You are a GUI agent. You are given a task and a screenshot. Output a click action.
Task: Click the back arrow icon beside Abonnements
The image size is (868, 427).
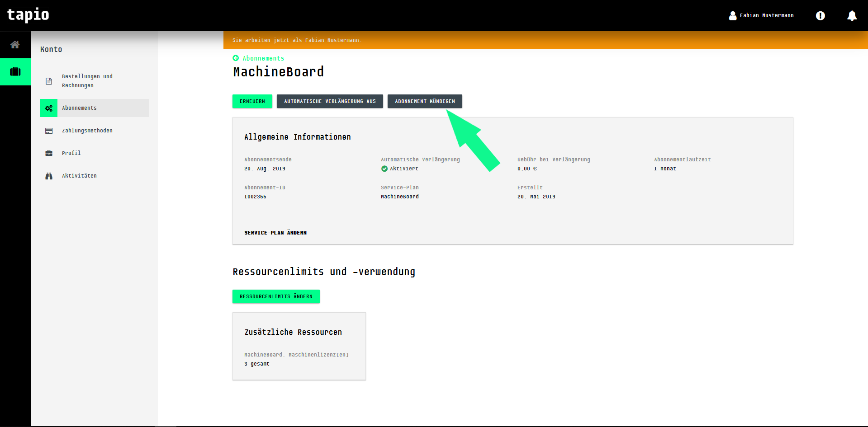point(236,58)
